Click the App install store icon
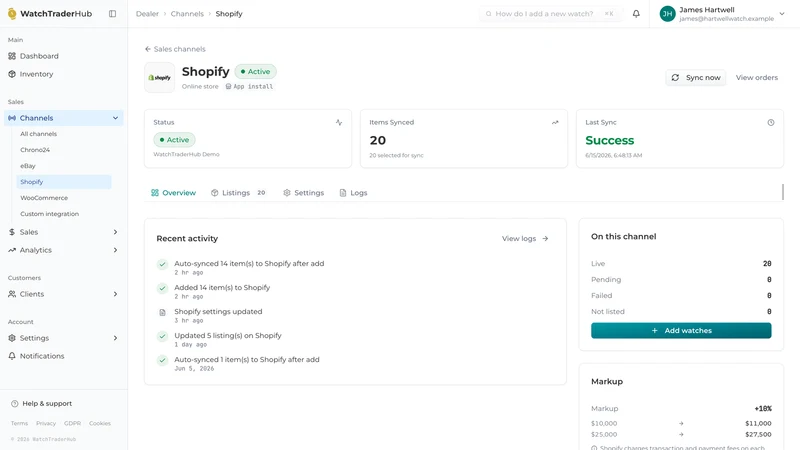 (229, 87)
